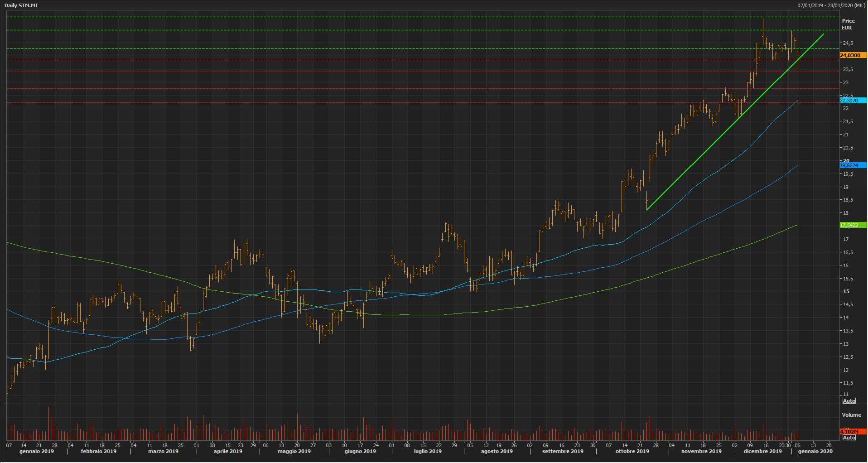
Task: Click the Volume pane label
Action: (x=851, y=415)
